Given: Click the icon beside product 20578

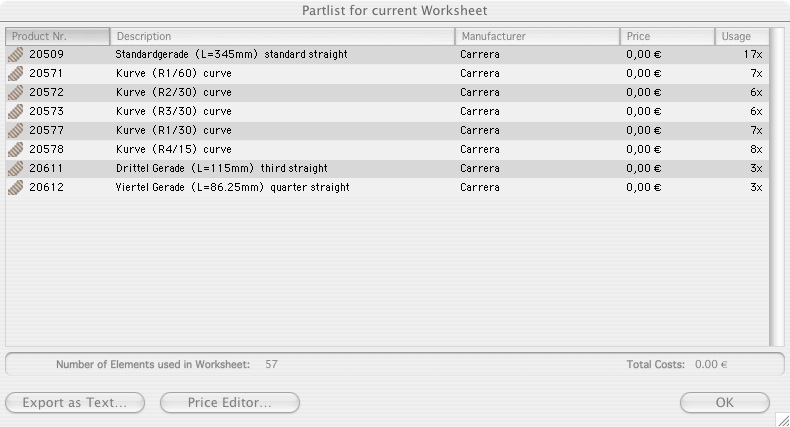Looking at the screenshot, I should 15,150.
